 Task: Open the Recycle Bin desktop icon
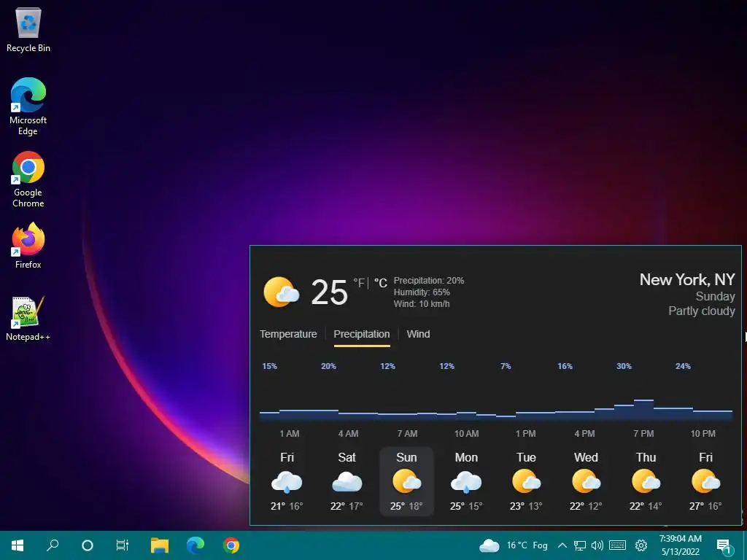[x=28, y=29]
